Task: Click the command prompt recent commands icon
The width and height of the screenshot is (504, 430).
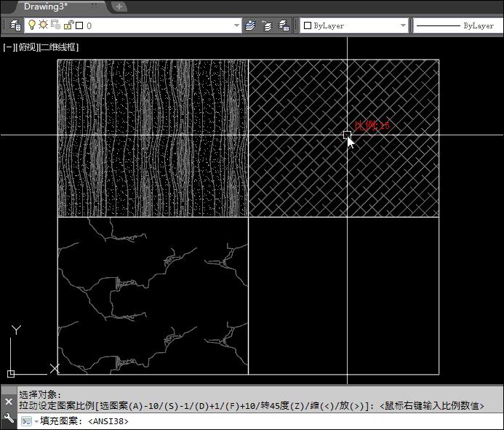Action: click(28, 421)
